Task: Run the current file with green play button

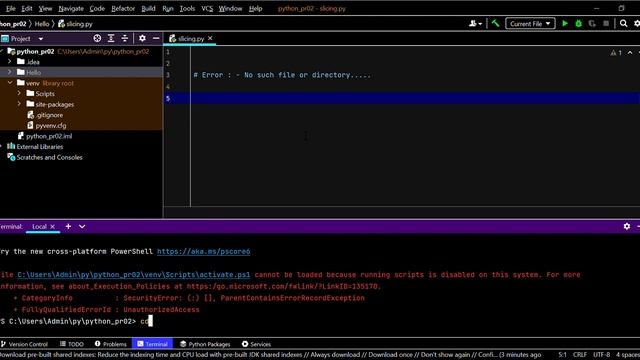Action: (x=565, y=24)
